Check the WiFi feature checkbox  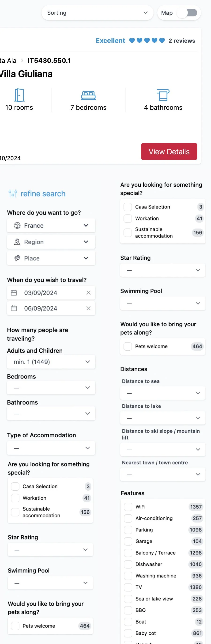click(x=128, y=507)
